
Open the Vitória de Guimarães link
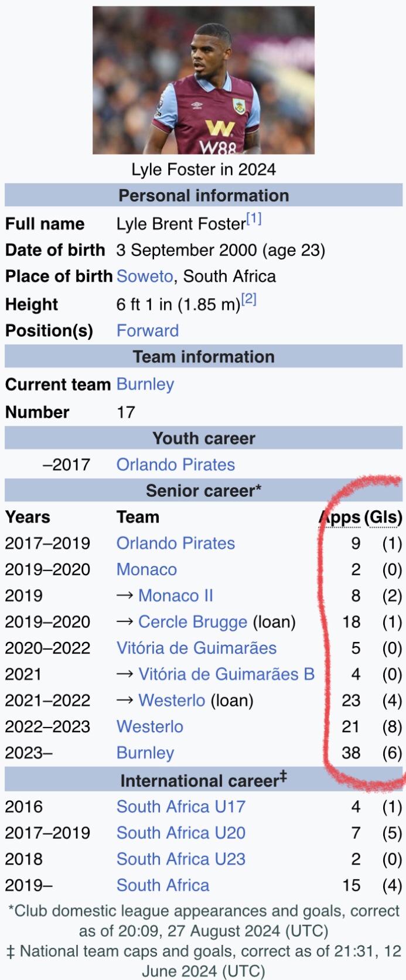tap(196, 648)
